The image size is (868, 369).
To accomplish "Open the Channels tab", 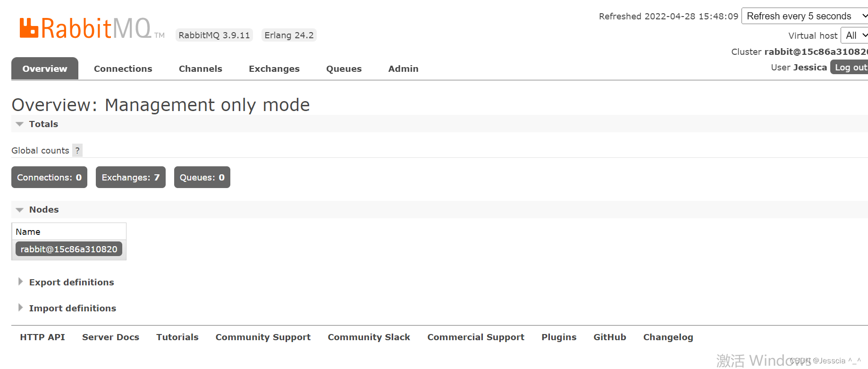I will pos(200,69).
